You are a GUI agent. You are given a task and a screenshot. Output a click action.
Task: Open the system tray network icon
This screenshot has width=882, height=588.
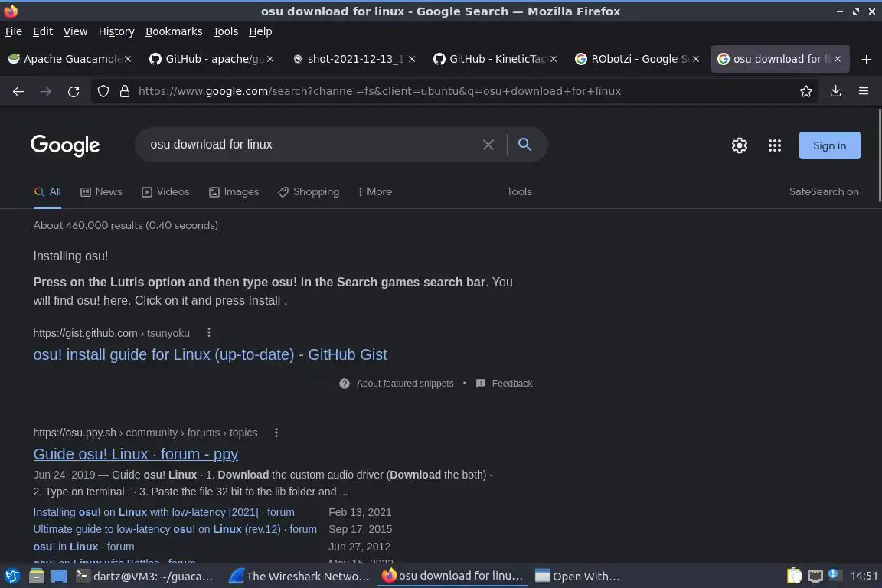tap(815, 576)
